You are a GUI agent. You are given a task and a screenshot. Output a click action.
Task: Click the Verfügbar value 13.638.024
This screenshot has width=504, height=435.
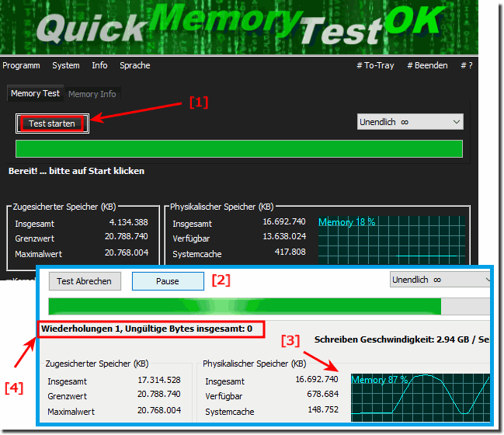click(x=284, y=237)
